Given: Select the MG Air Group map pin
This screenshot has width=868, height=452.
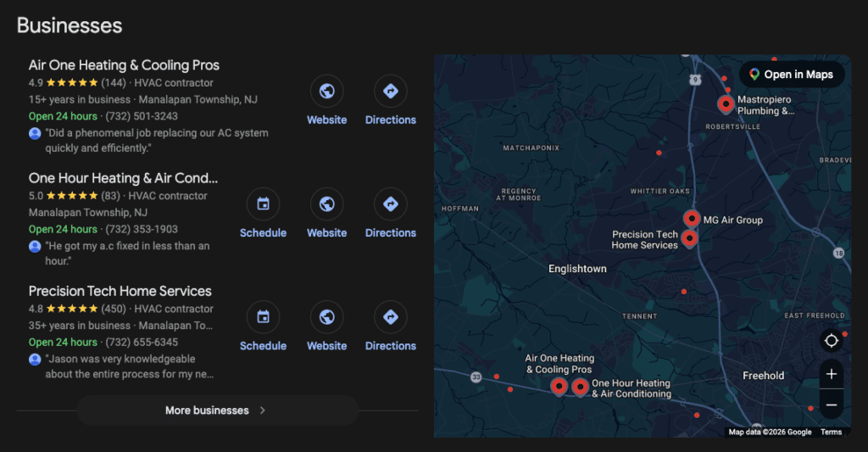Looking at the screenshot, I should [x=692, y=220].
